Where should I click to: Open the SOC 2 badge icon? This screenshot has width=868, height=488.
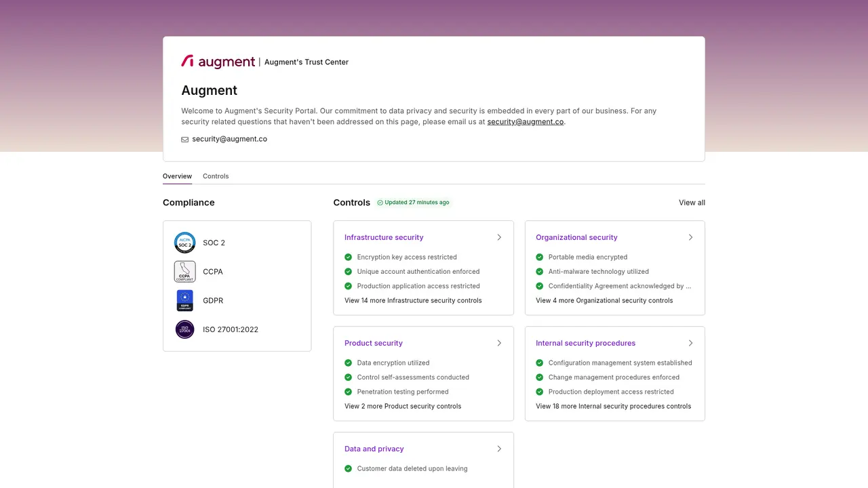pos(184,243)
